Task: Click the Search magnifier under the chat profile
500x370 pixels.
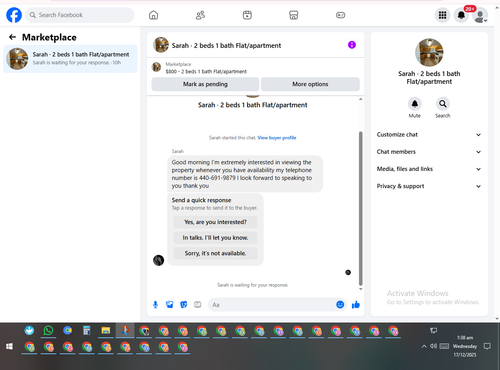Action: [443, 104]
